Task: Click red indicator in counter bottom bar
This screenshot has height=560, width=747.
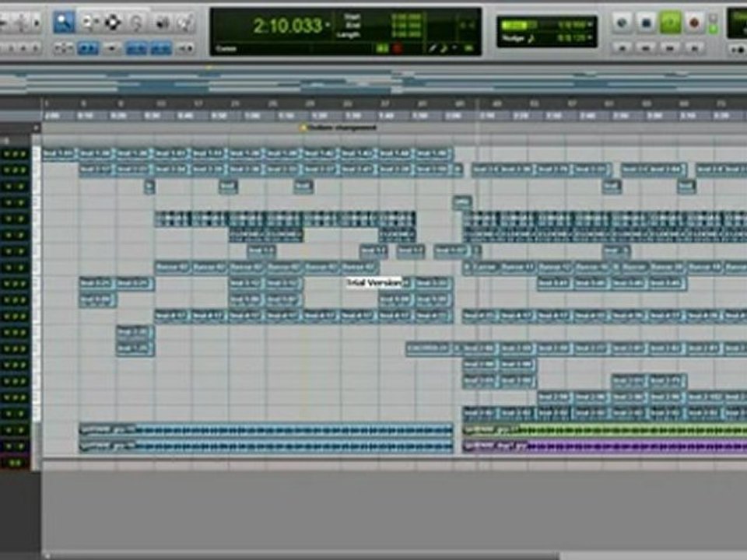Action: (x=398, y=48)
